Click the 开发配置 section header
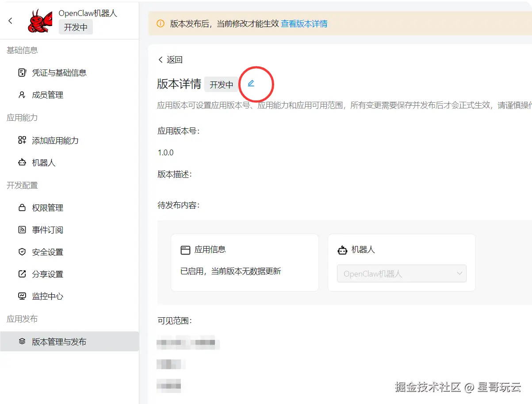The image size is (532, 404). pos(22,185)
